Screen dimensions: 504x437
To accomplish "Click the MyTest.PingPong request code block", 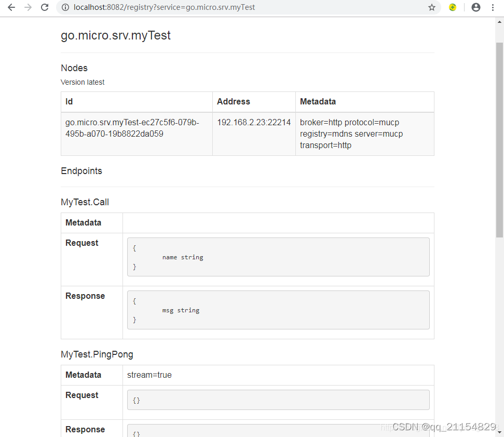I will coord(278,400).
